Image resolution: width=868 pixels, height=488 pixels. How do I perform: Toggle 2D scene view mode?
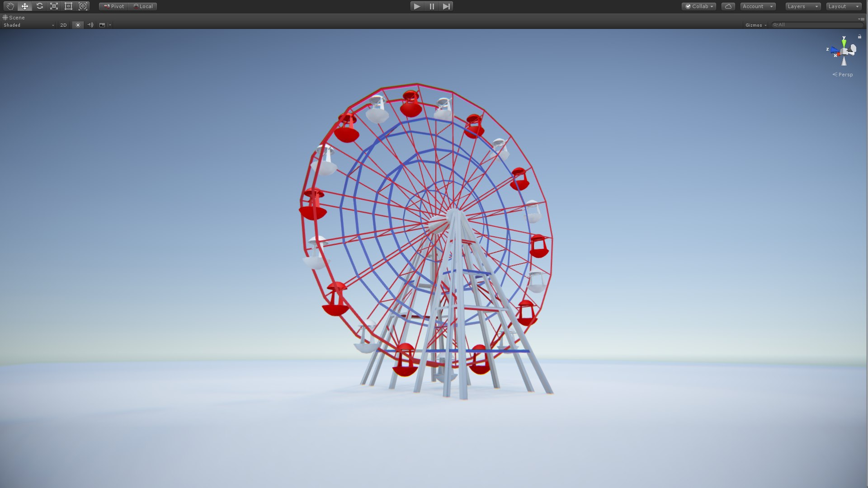point(63,25)
